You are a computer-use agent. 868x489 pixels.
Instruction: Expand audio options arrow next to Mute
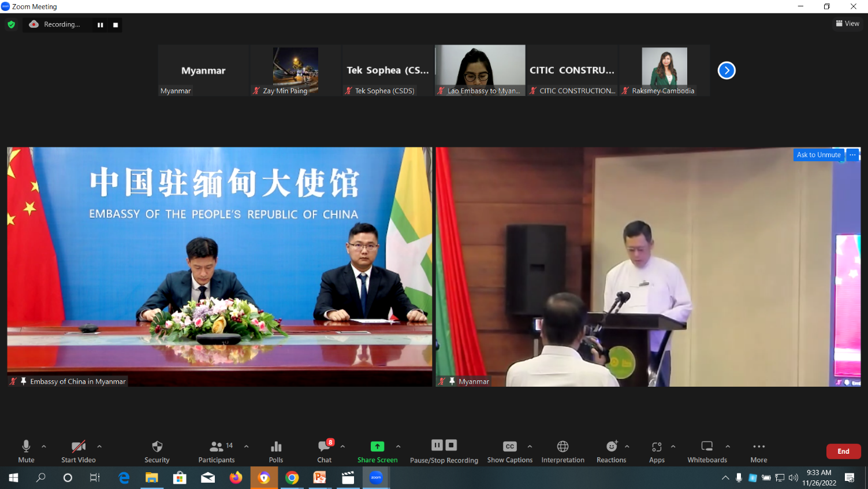pyautogui.click(x=44, y=446)
